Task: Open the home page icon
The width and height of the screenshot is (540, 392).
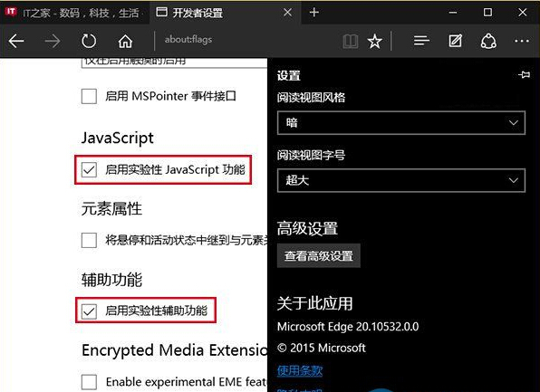Action: [125, 42]
